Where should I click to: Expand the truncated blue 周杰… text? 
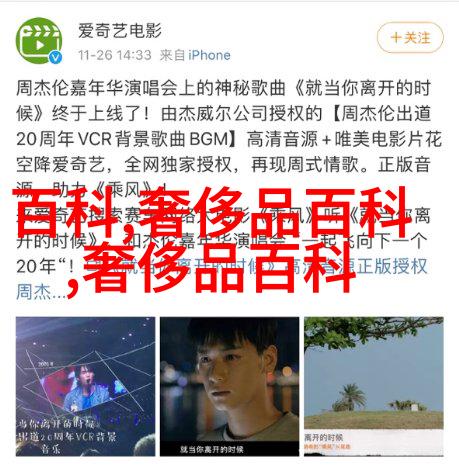(39, 292)
